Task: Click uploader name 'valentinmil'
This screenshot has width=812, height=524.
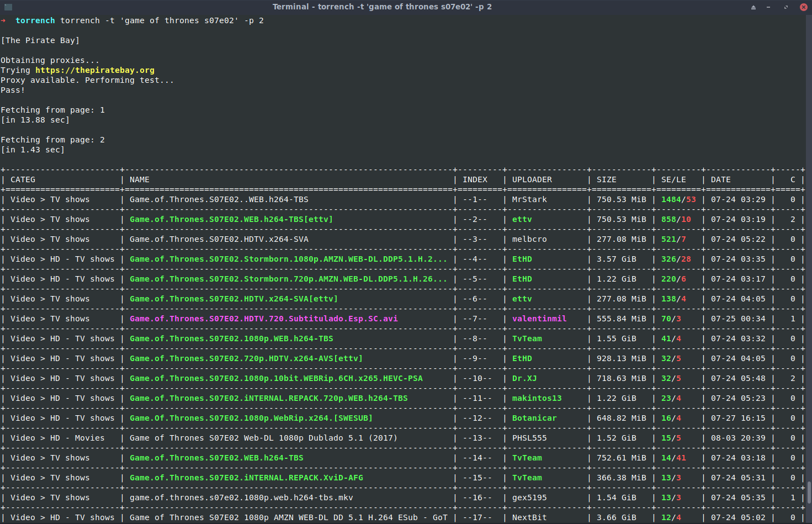Action: [539, 319]
